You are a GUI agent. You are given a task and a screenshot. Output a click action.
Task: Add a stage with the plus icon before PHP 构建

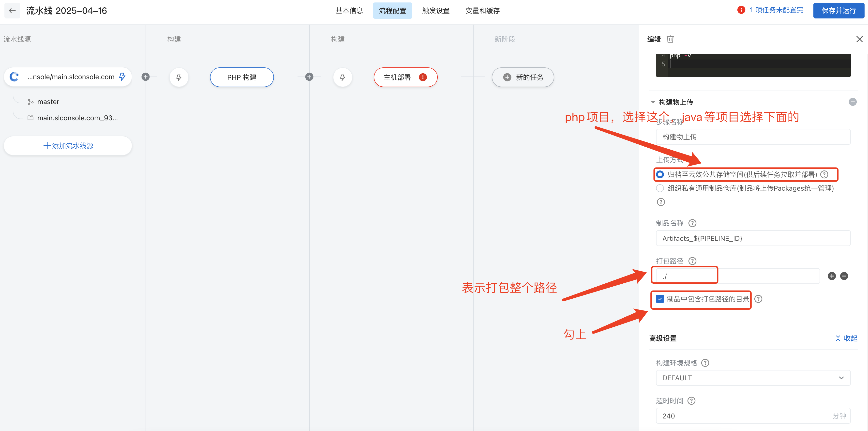tap(145, 77)
